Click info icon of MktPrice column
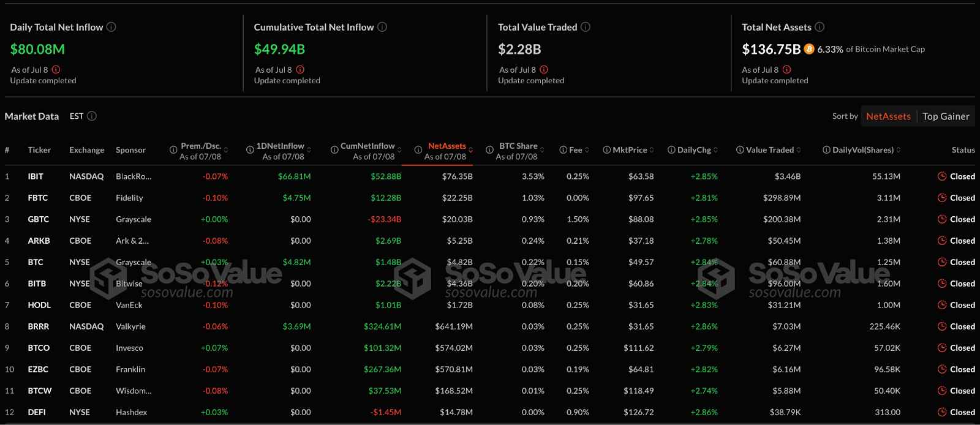 point(606,150)
